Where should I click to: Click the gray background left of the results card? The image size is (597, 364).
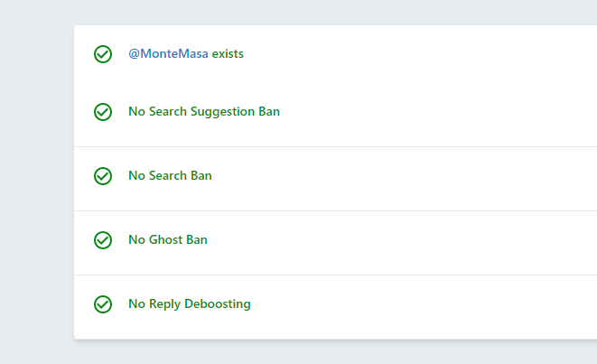[x=37, y=182]
